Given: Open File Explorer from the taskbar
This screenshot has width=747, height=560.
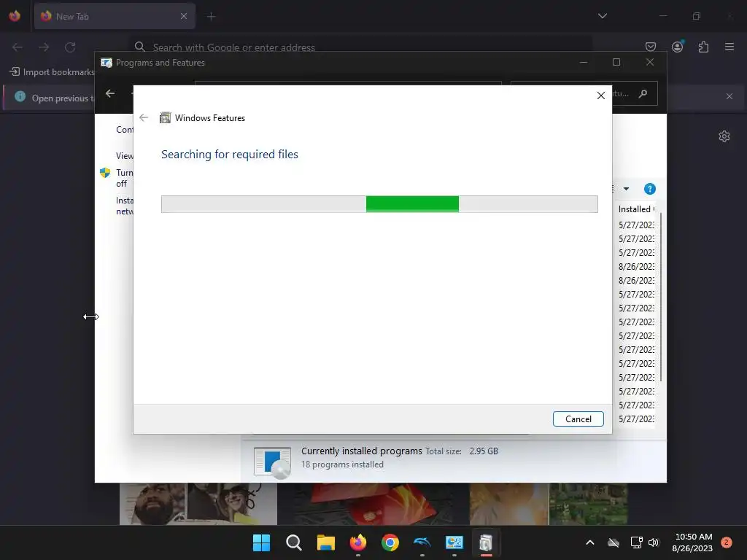Looking at the screenshot, I should (326, 542).
